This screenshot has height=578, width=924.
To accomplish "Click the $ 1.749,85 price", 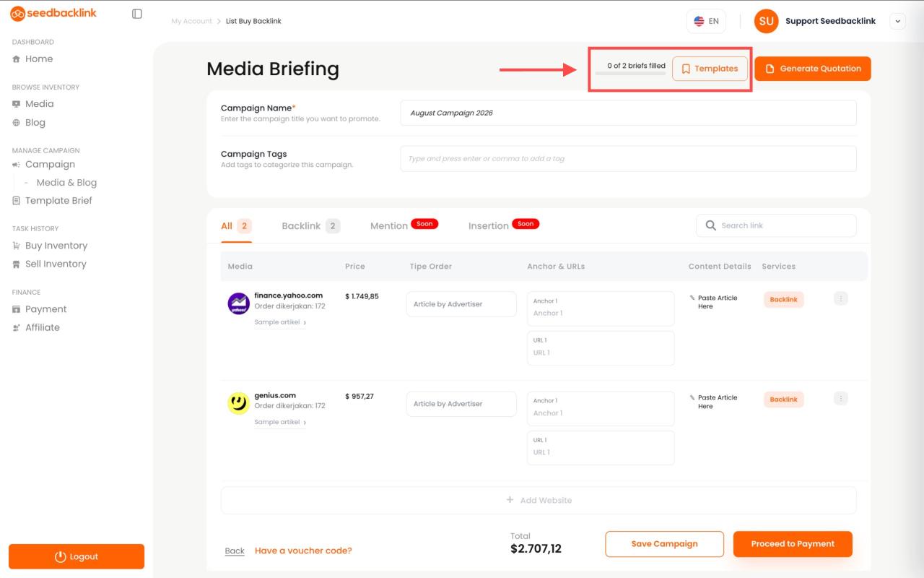I will 362,296.
